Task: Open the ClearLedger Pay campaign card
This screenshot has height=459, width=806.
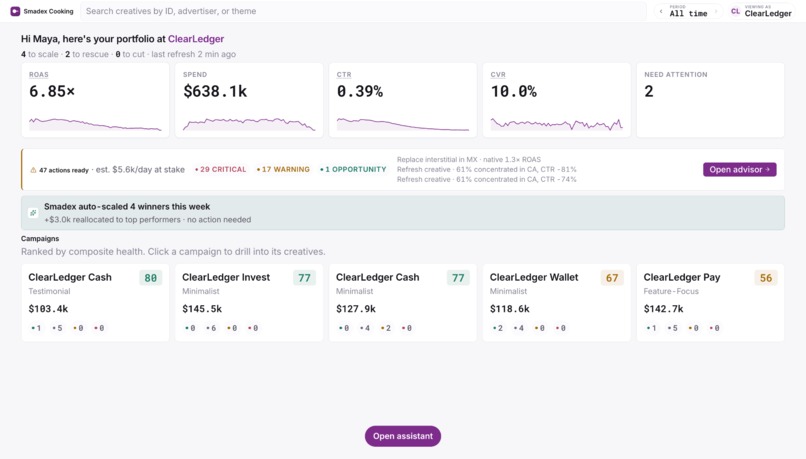Action: 710,303
